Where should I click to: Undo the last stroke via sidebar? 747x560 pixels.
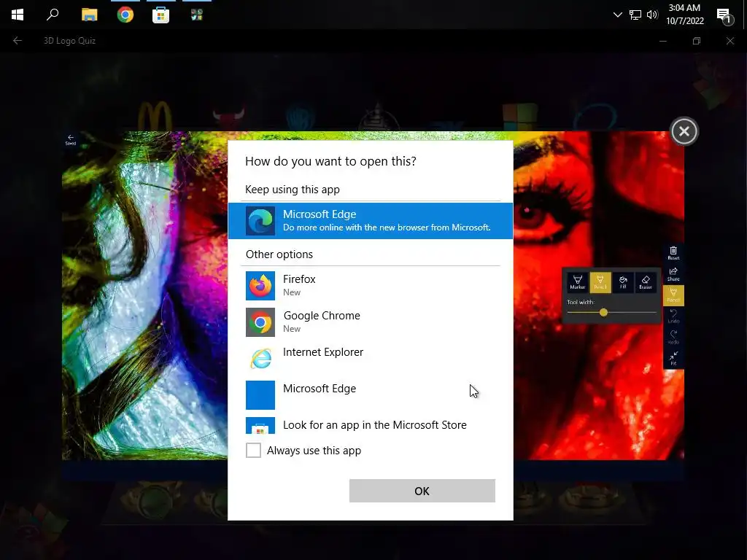point(673,316)
